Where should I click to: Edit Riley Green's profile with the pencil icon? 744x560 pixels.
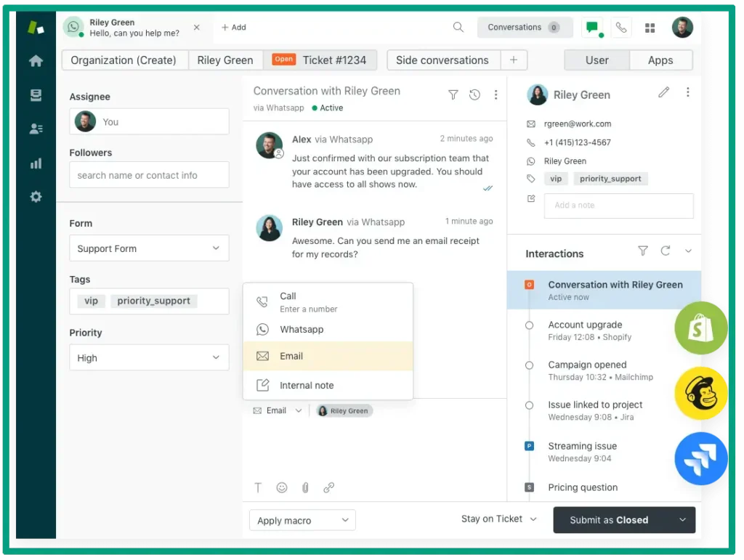[x=663, y=93]
